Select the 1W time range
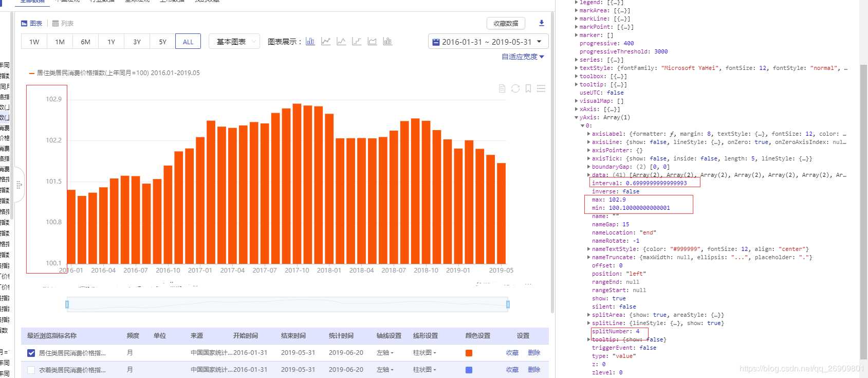868x378 pixels. 34,42
